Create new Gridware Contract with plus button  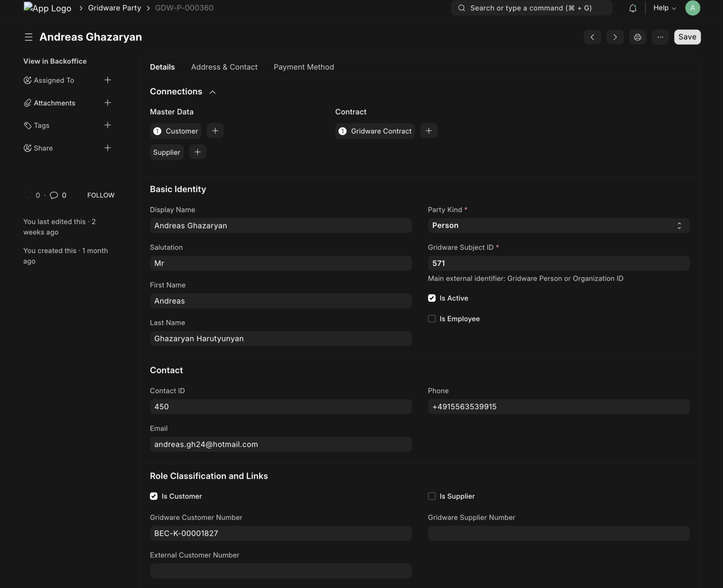429,131
